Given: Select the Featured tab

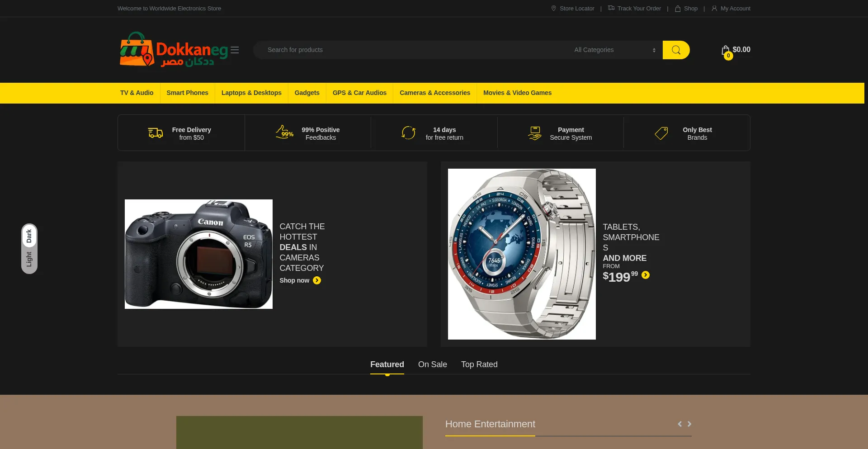Looking at the screenshot, I should pos(387,364).
